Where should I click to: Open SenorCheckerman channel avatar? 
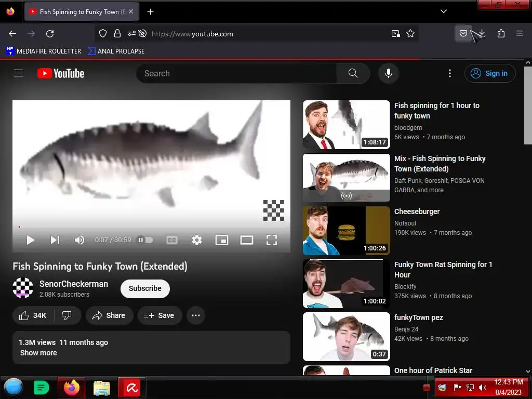coord(23,288)
